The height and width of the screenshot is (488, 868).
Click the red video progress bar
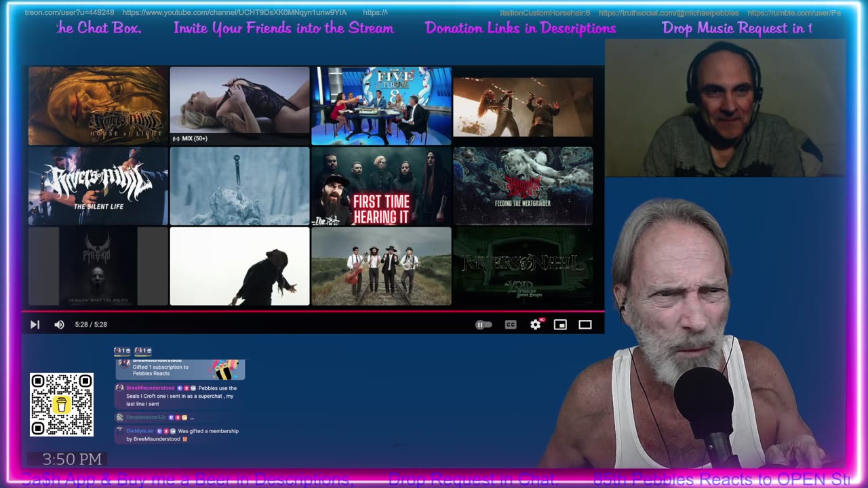coord(313,312)
